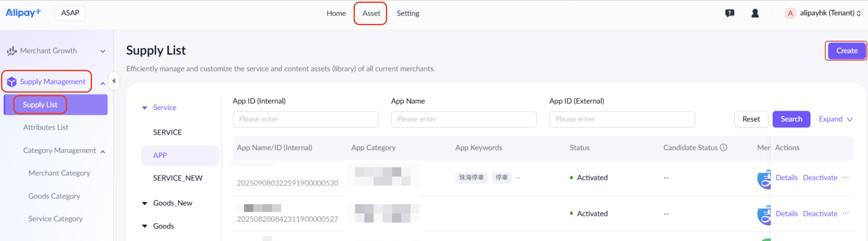Open the user profile icon
Image resolution: width=868 pixels, height=241 pixels.
tap(755, 13)
